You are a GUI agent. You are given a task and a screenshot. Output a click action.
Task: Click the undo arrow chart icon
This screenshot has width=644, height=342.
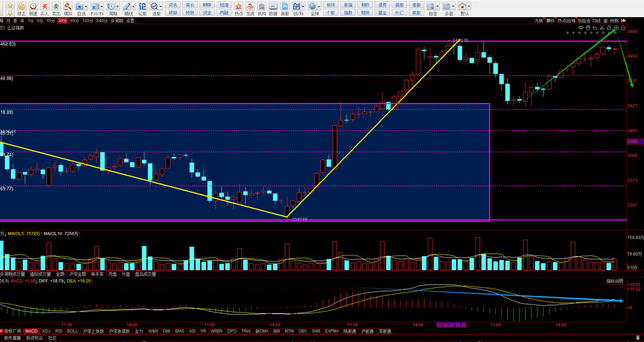[595, 27]
